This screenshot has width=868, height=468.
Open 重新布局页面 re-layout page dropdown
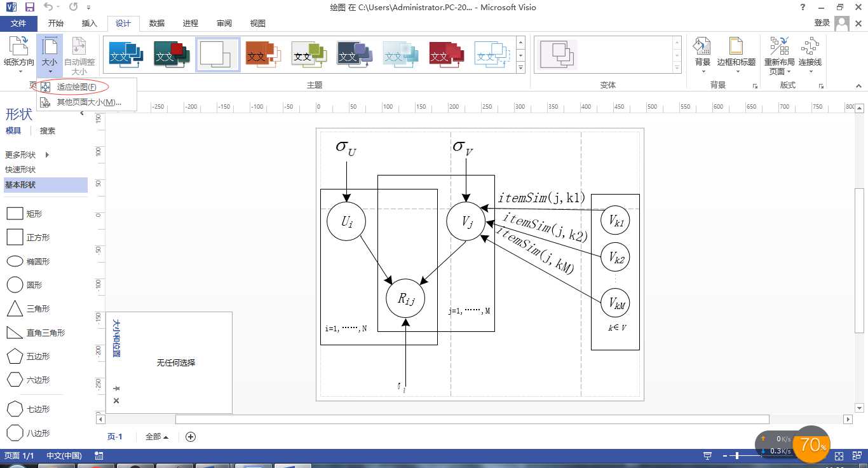[779, 55]
